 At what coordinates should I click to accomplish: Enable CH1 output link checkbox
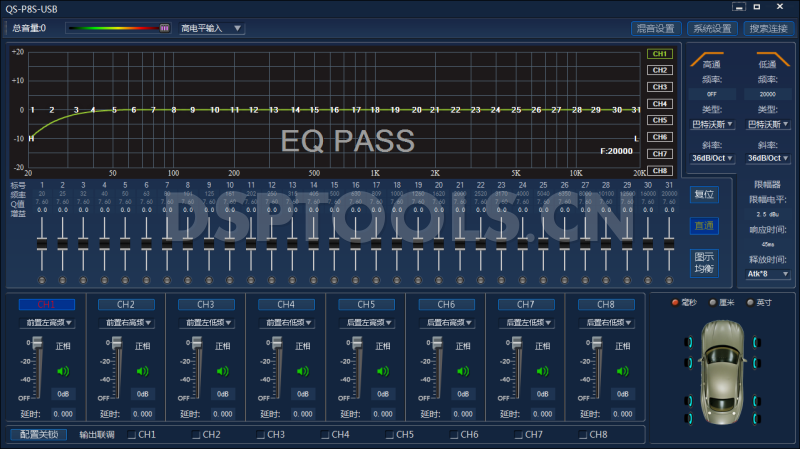[x=132, y=435]
